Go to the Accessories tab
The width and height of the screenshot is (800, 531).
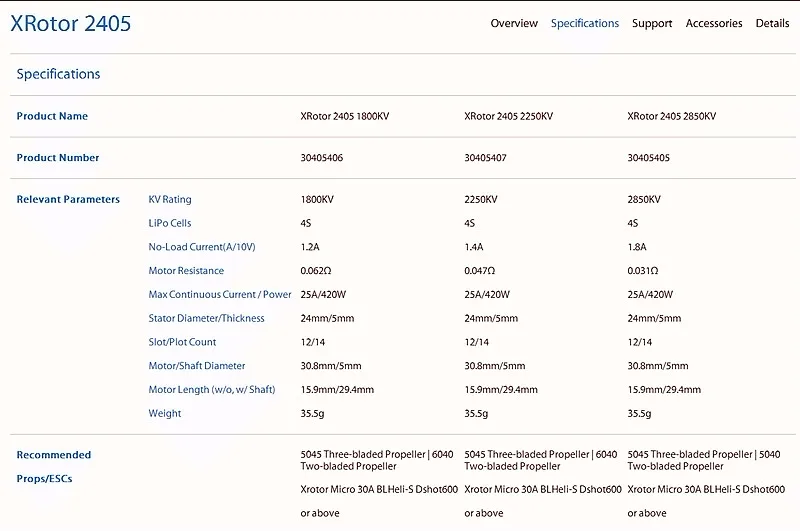coord(714,23)
